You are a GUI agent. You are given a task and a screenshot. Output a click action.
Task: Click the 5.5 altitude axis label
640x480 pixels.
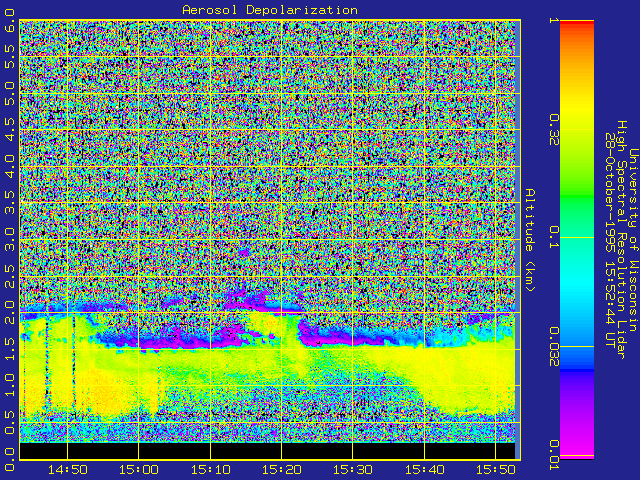point(10,56)
